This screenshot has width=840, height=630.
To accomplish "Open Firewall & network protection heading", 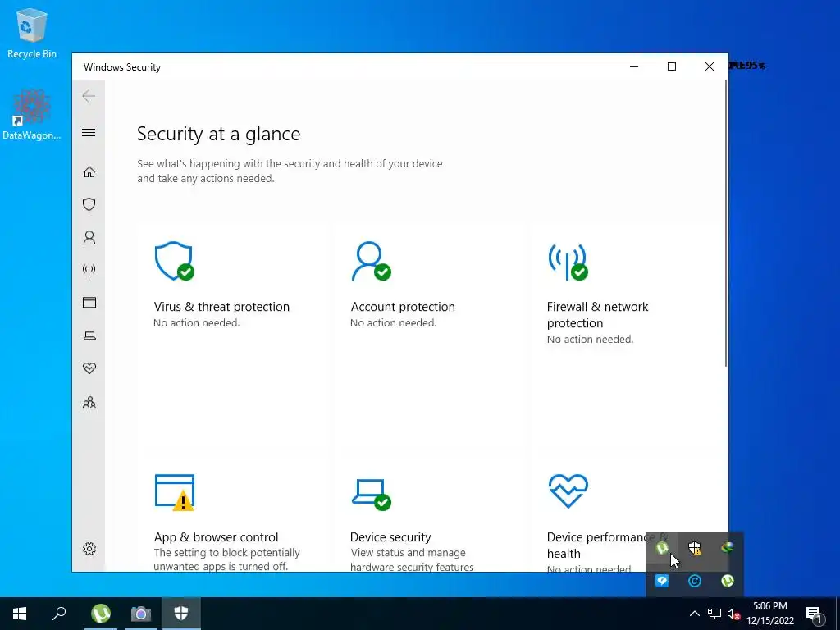I will point(597,314).
